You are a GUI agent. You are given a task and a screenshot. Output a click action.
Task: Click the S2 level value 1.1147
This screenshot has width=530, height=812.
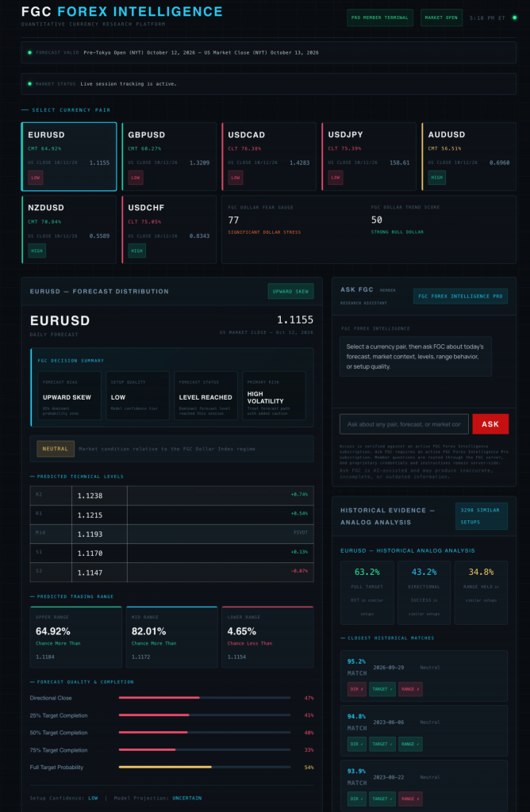pos(90,573)
